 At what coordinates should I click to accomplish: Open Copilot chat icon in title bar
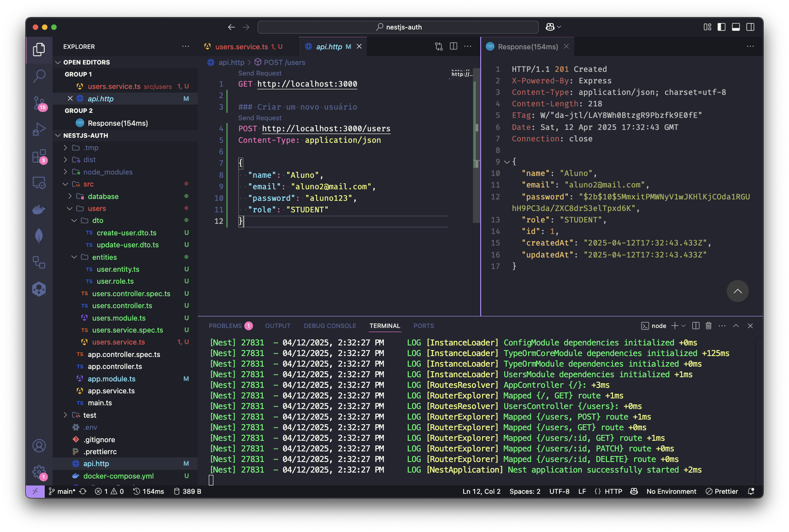tap(550, 27)
